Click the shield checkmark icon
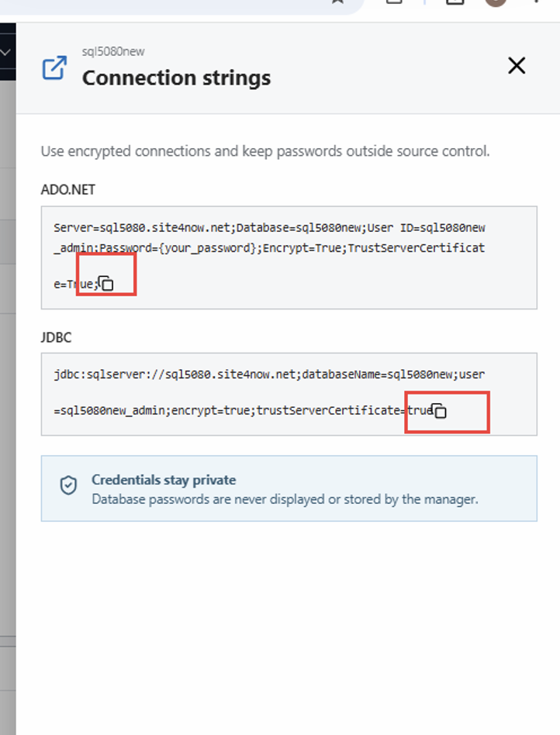The width and height of the screenshot is (560, 735). [x=68, y=485]
